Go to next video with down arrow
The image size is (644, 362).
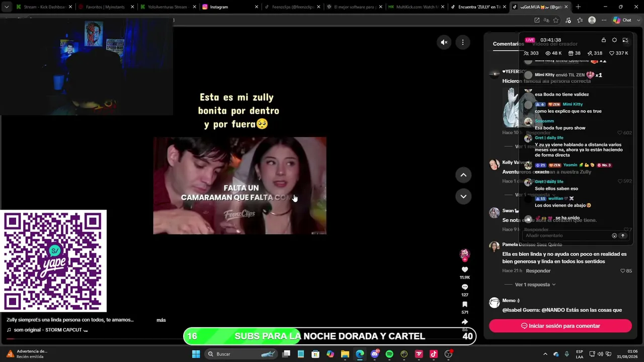463,197
